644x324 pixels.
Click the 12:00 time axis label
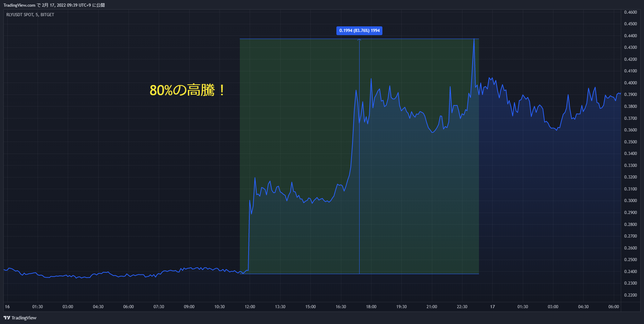(250, 307)
